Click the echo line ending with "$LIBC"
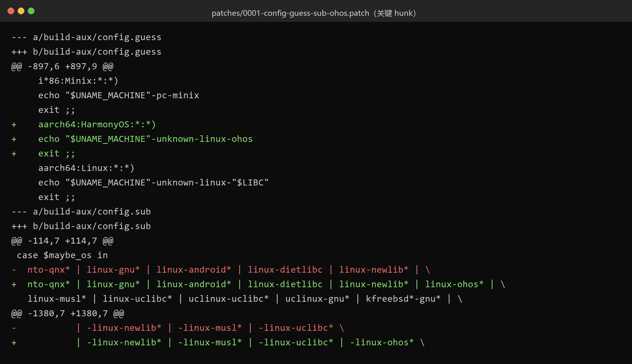Viewport: 632px width, 364px height. [153, 183]
